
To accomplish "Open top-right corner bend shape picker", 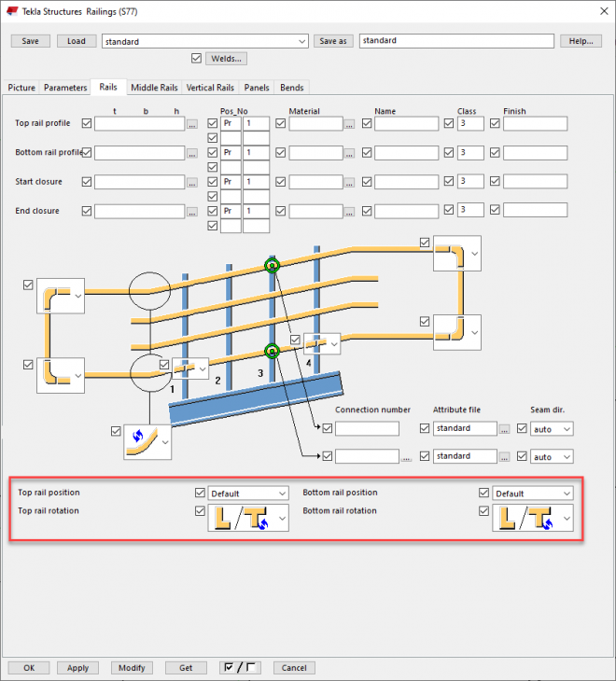I will pyautogui.click(x=457, y=254).
